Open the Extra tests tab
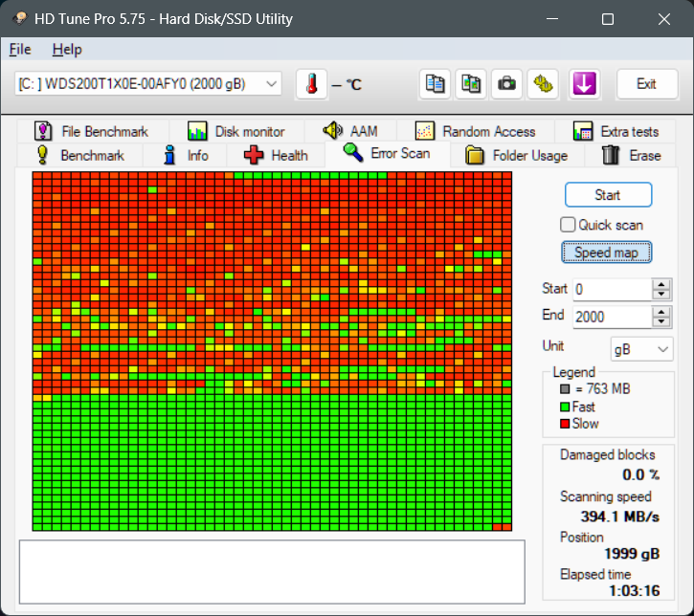The image size is (694, 616). [616, 131]
